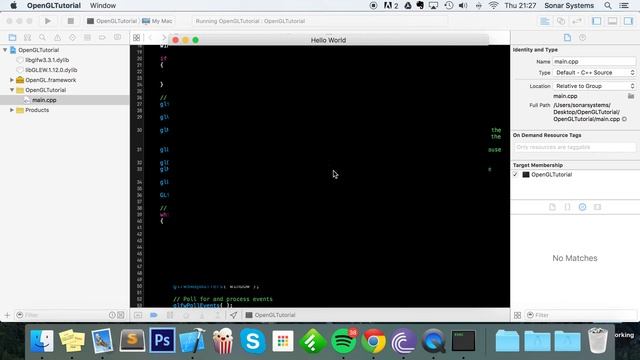
Task: Open the related items grid icon in editor
Action: [x=136, y=38]
